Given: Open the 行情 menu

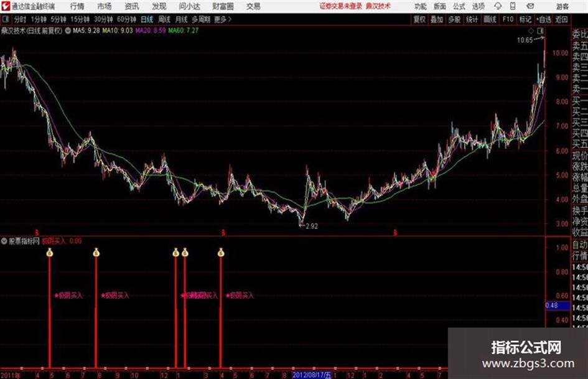Looking at the screenshot, I should 77,6.
